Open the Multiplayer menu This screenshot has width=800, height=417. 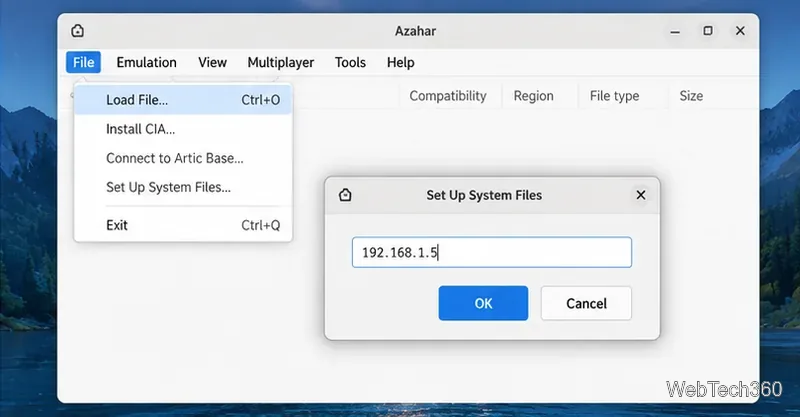point(281,62)
